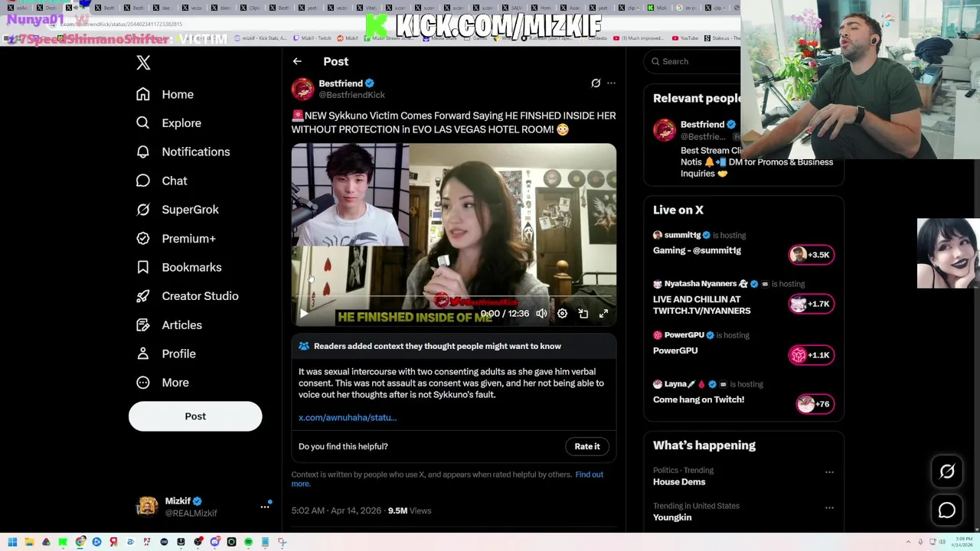Click the Windows Start button
Viewport: 980px width, 551px height.
(12, 542)
